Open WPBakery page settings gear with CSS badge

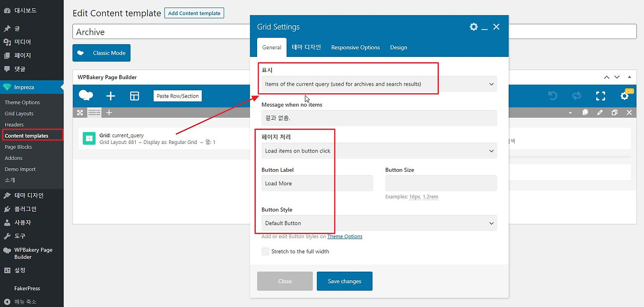point(624,96)
